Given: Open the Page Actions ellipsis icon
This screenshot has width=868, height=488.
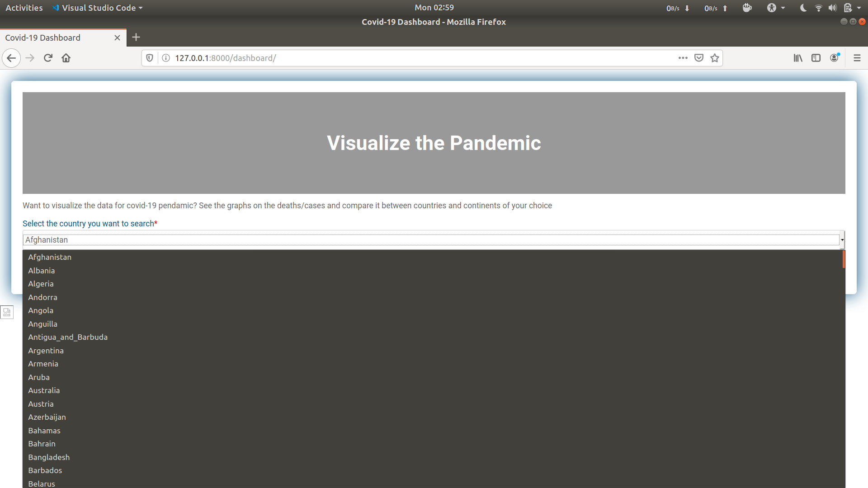Looking at the screenshot, I should click(x=683, y=58).
